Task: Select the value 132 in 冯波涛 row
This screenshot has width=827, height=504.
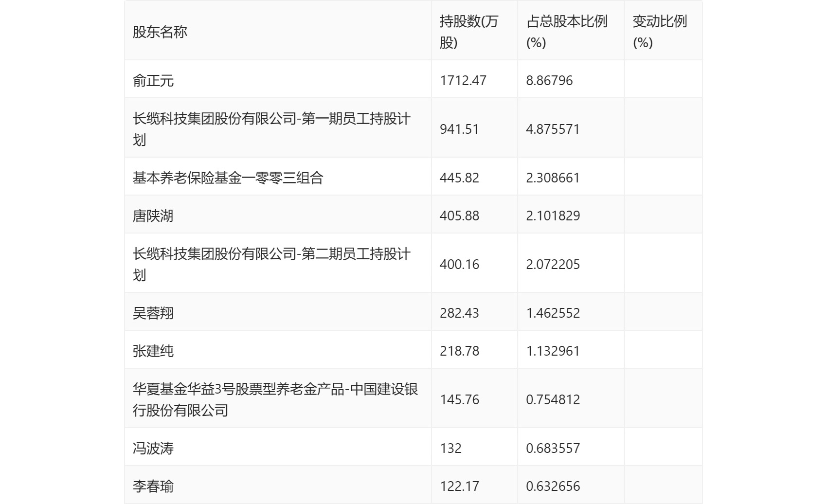Action: (x=450, y=449)
